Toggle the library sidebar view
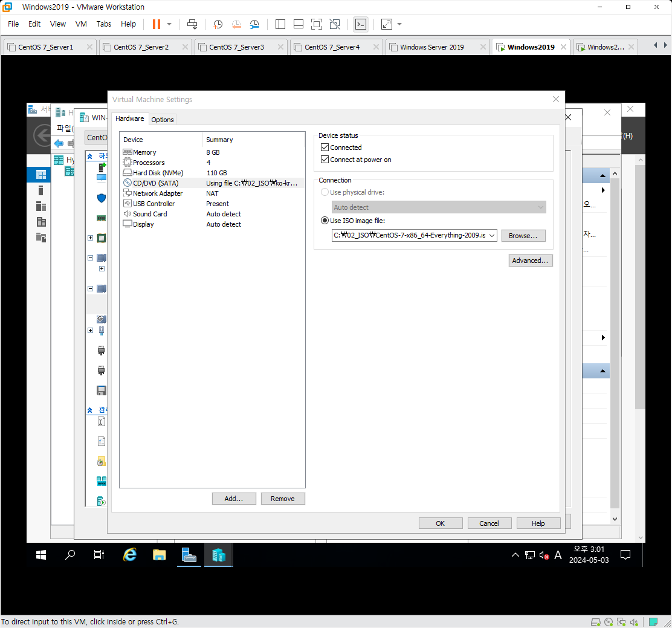Screen dimensions: 672x628 pos(280,24)
